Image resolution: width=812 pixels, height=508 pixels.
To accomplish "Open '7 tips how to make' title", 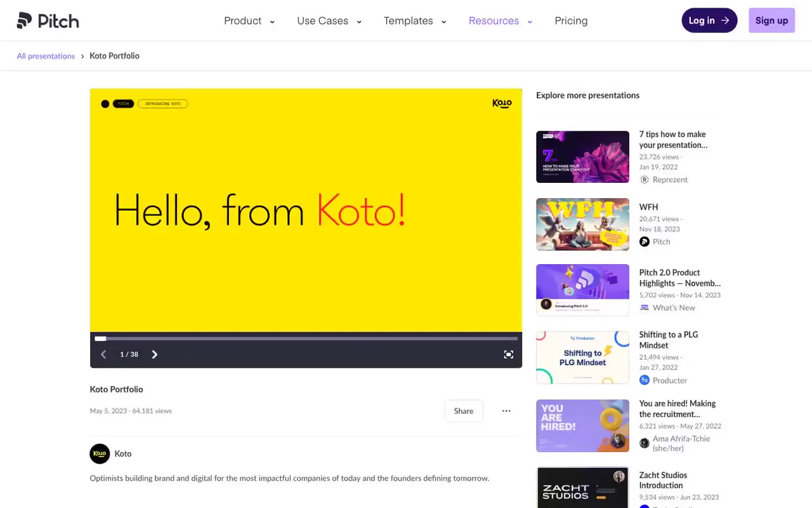I will pyautogui.click(x=673, y=140).
